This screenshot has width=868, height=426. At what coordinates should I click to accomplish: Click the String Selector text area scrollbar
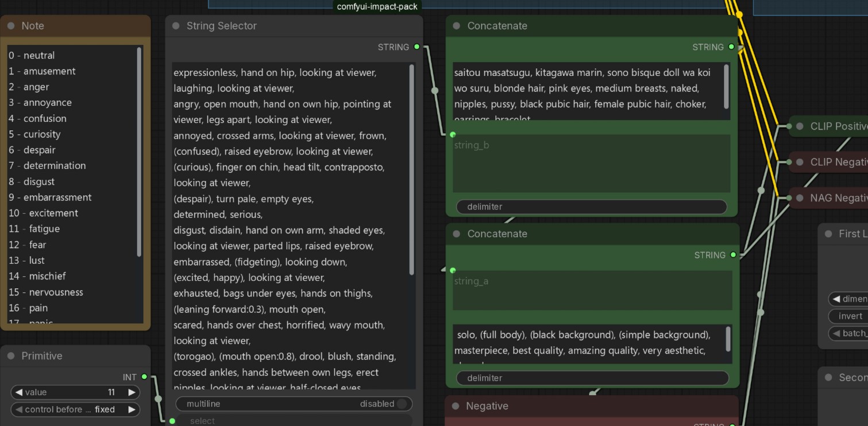[411, 169]
